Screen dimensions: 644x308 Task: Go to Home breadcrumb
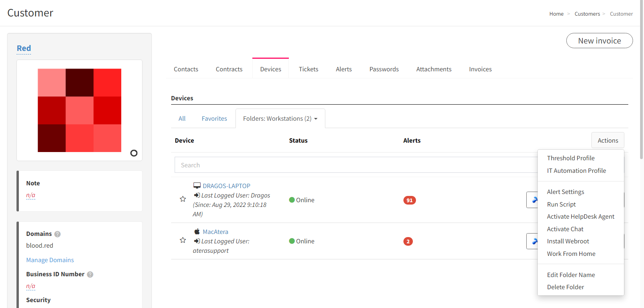point(556,14)
